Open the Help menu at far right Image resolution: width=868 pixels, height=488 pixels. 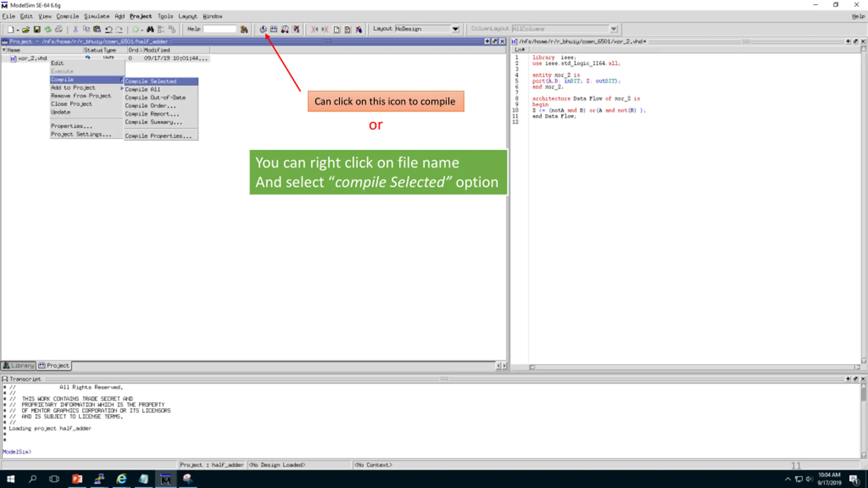coord(858,16)
